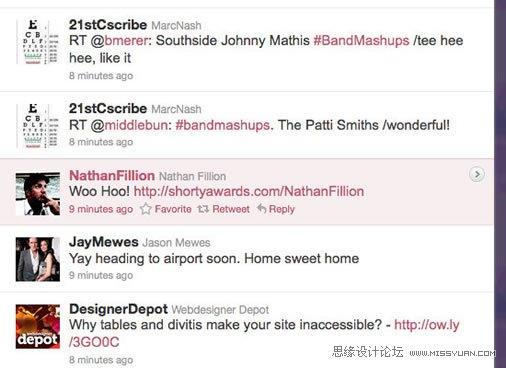This screenshot has width=506, height=368.
Task: Open JayMewes username link
Action: pyautogui.click(x=104, y=242)
